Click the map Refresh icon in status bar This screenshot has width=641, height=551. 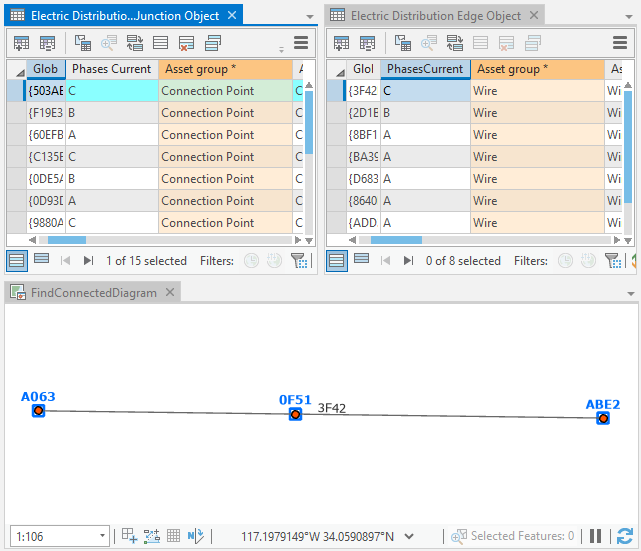tap(625, 536)
